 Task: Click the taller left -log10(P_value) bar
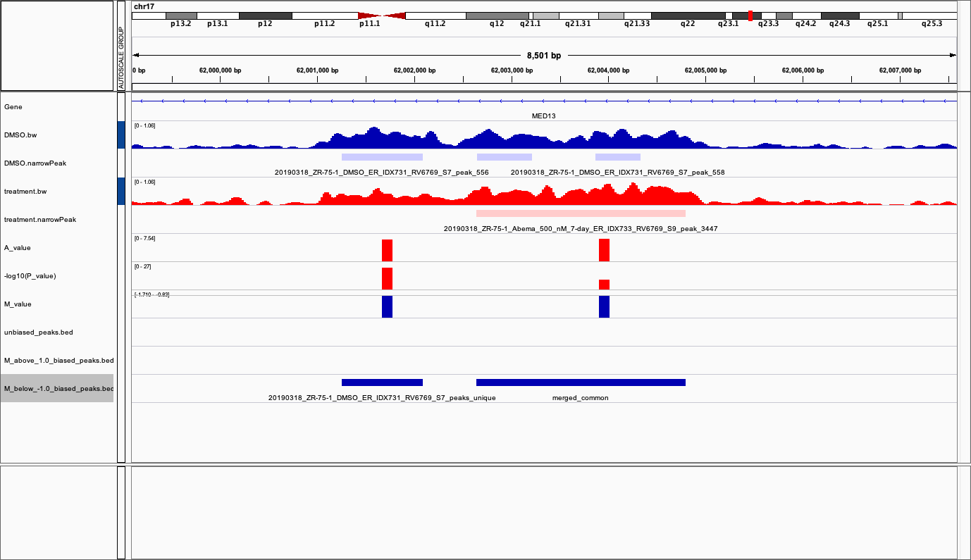[387, 278]
